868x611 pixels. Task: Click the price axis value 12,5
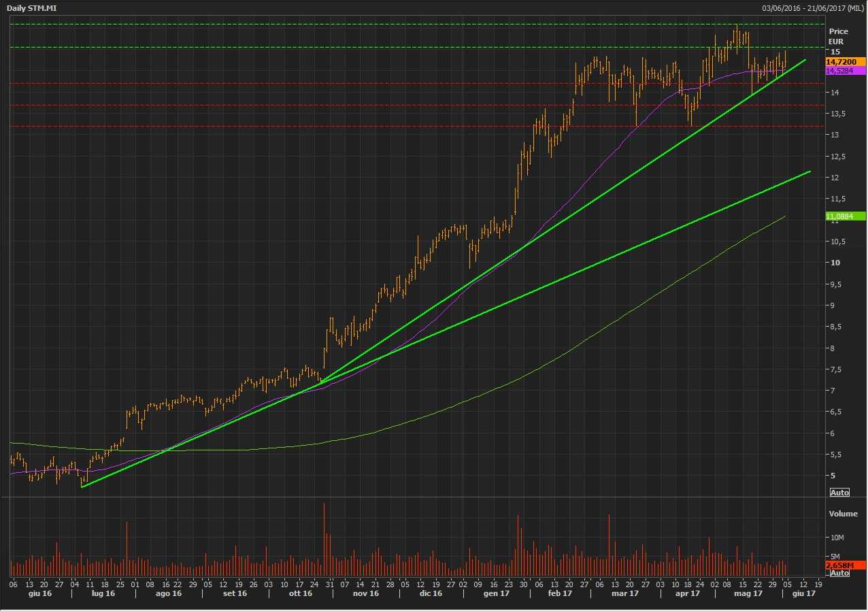click(x=837, y=156)
